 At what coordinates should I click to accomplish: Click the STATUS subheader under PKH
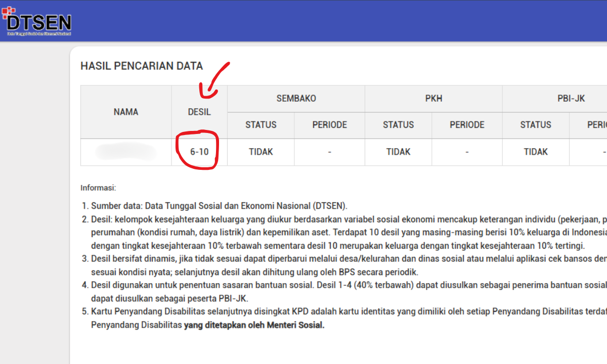[398, 125]
